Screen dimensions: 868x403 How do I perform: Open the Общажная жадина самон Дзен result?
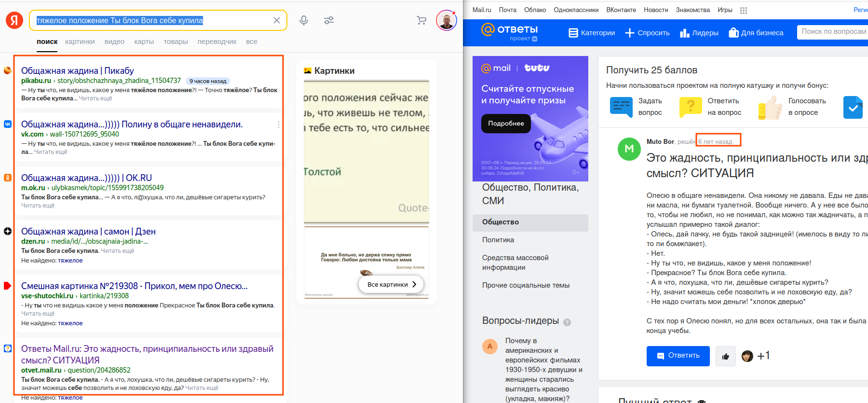coord(89,231)
